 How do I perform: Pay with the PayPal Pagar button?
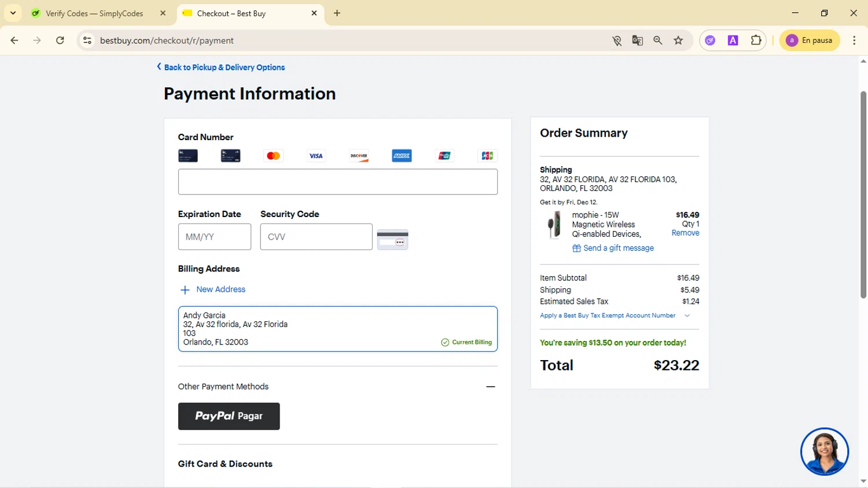[x=229, y=416]
